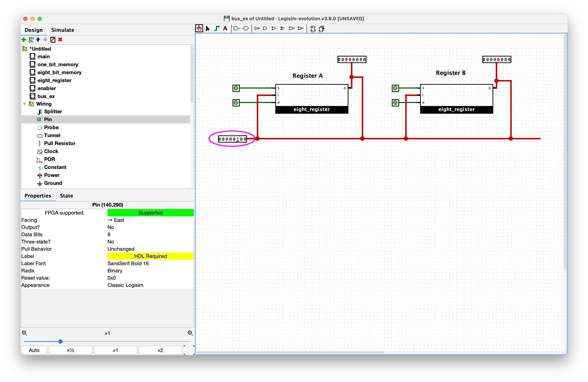Delete circuit with red X
588x382 pixels.
point(60,39)
